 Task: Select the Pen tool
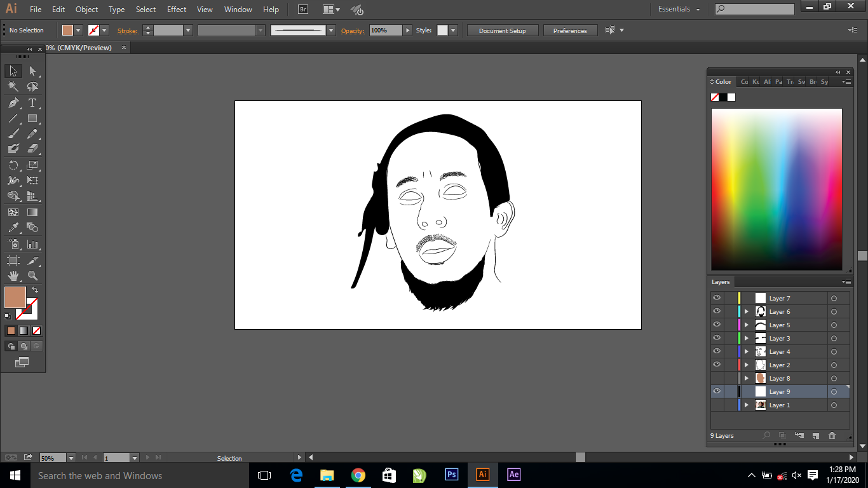coord(13,103)
